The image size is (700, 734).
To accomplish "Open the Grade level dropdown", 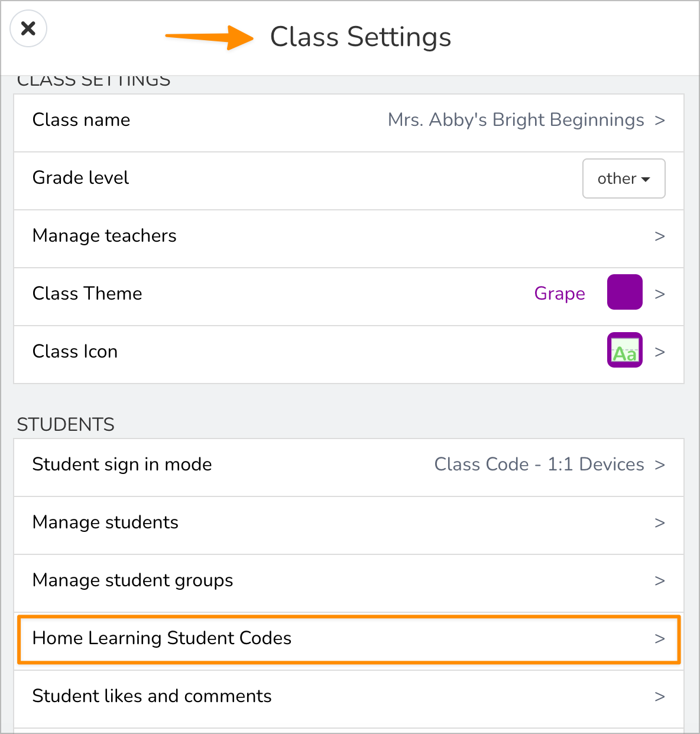I will 624,178.
